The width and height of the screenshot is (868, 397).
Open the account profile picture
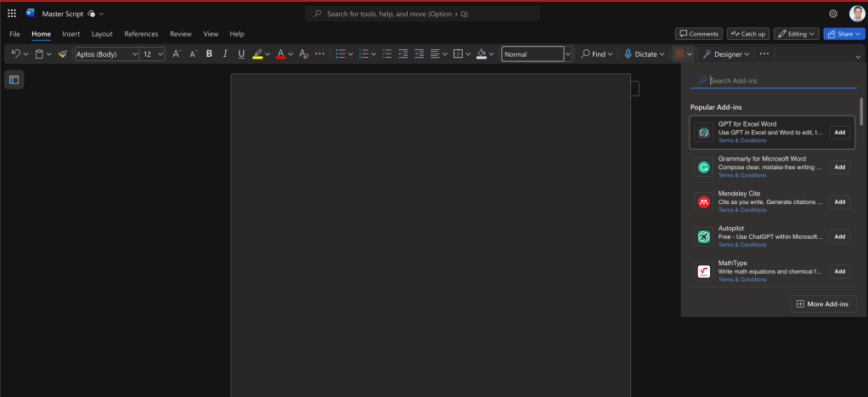tap(857, 14)
